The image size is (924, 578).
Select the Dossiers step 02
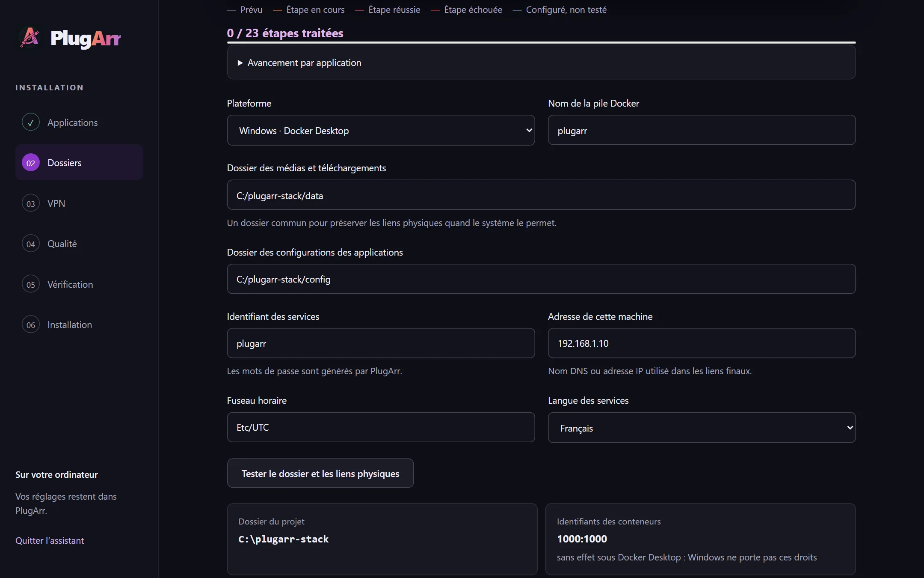79,163
